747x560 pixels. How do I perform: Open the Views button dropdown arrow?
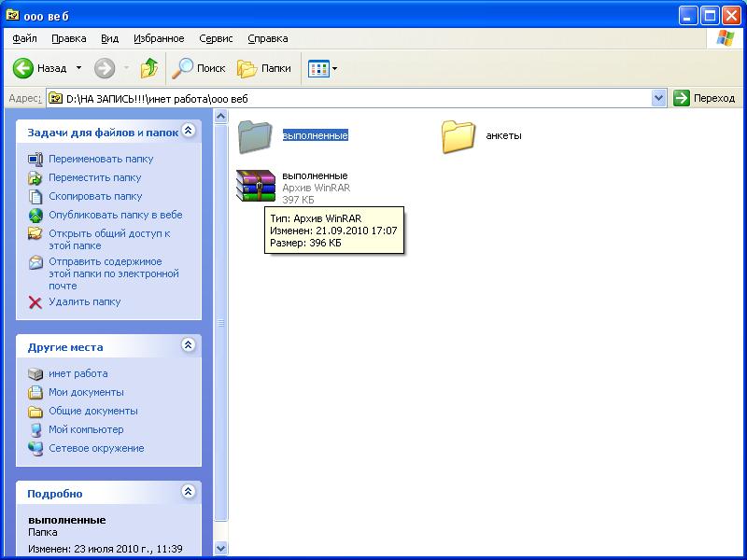pyautogui.click(x=334, y=68)
